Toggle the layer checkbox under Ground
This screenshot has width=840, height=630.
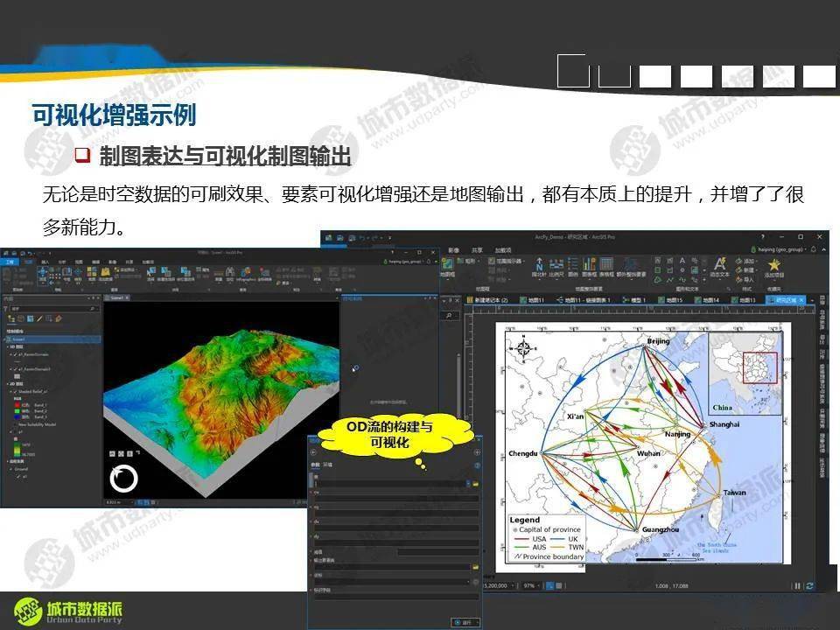coord(19,476)
